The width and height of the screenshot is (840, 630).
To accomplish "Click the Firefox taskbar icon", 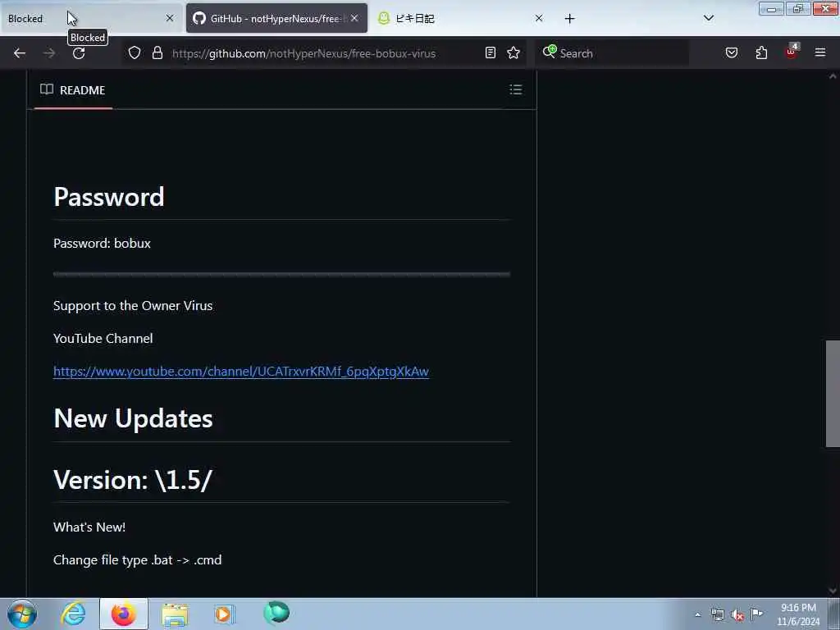I will 124,614.
